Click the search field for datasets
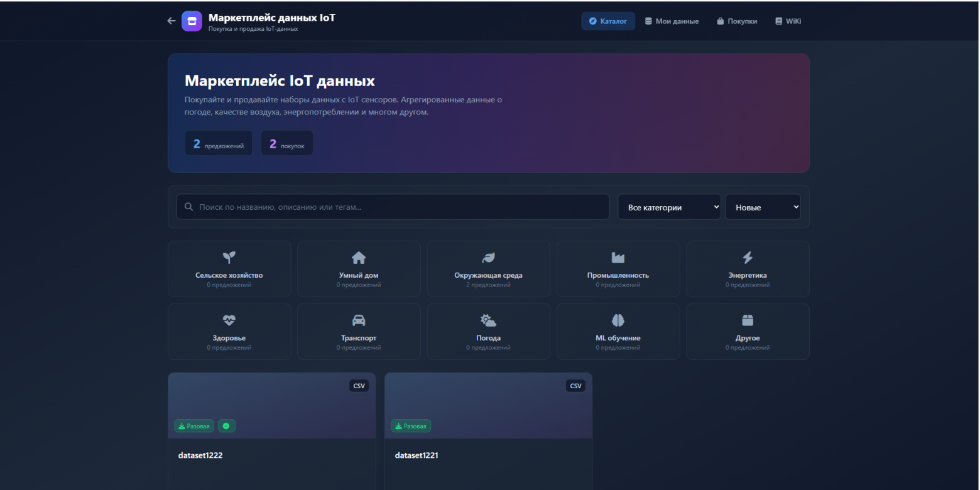This screenshot has height=490, width=980. tap(393, 207)
